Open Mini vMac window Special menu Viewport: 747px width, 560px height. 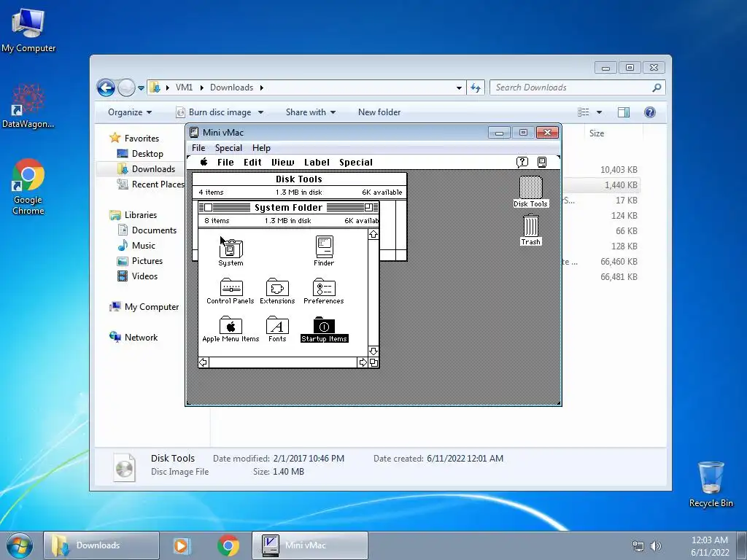click(228, 147)
